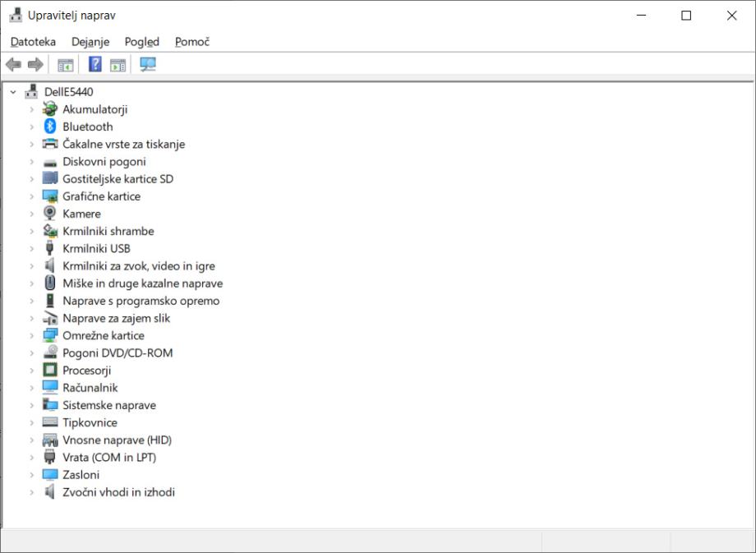Click the DellE5440 computer root icon
Screen dimensions: 756x553
coord(31,91)
